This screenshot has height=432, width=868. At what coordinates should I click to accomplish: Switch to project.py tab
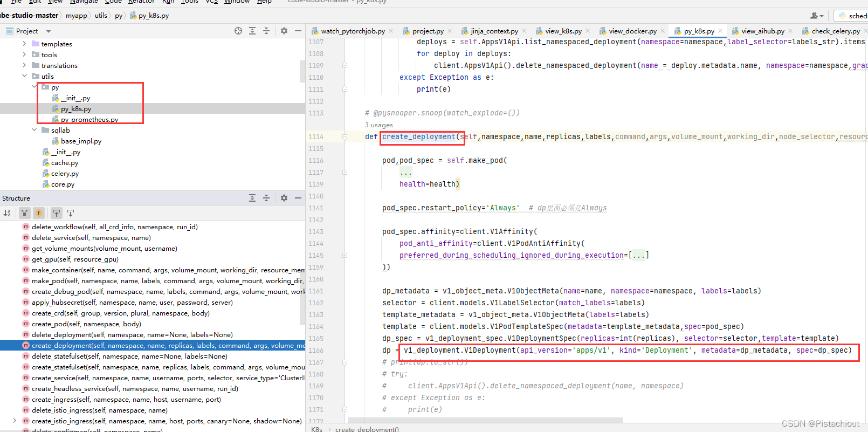tap(428, 31)
